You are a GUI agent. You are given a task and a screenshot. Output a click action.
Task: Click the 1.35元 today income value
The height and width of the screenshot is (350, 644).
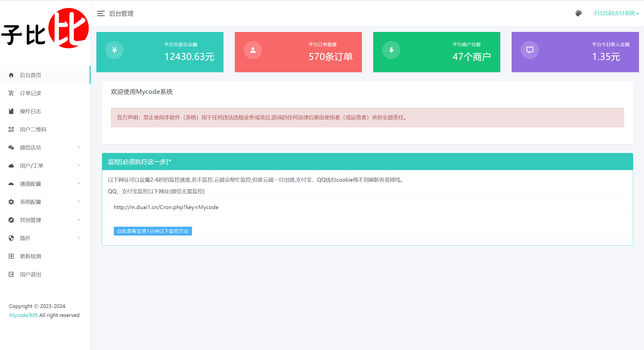point(606,57)
